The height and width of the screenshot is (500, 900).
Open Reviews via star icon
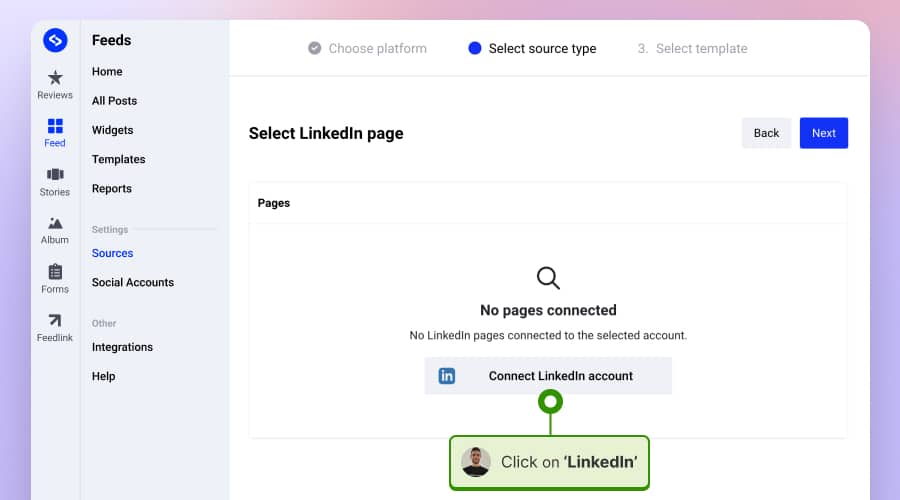(x=55, y=77)
